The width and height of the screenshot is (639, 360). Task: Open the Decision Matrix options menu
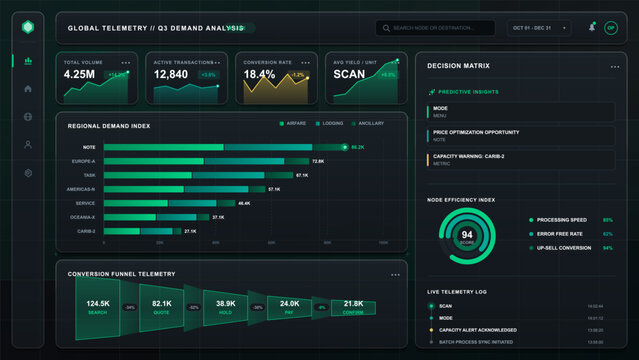coord(615,66)
